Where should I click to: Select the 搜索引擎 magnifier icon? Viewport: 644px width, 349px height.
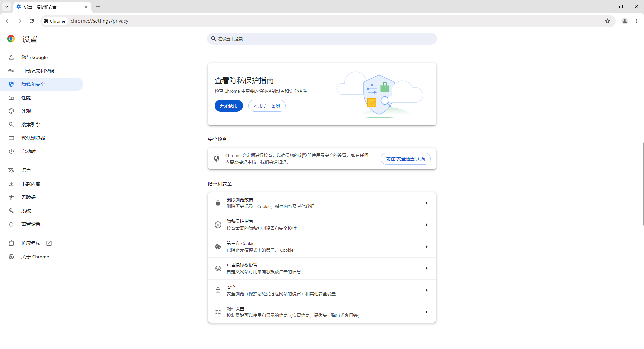[11, 124]
